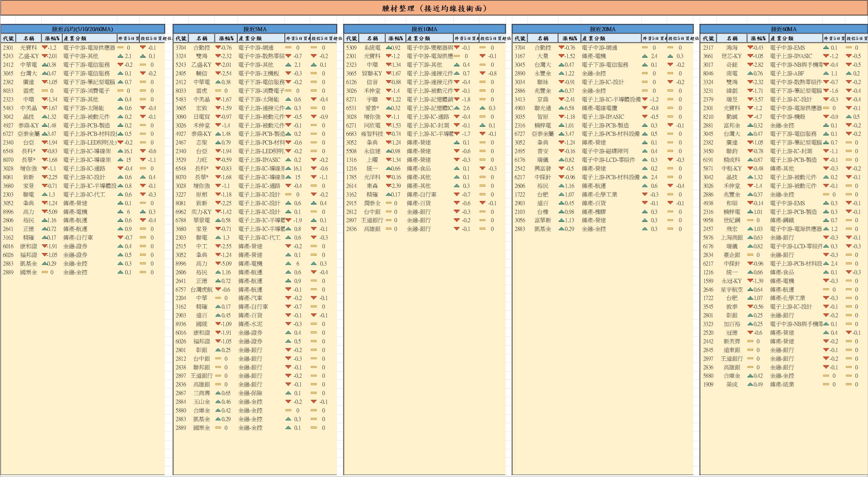Click 漲幅% column header in 接近60MA table

(758, 38)
